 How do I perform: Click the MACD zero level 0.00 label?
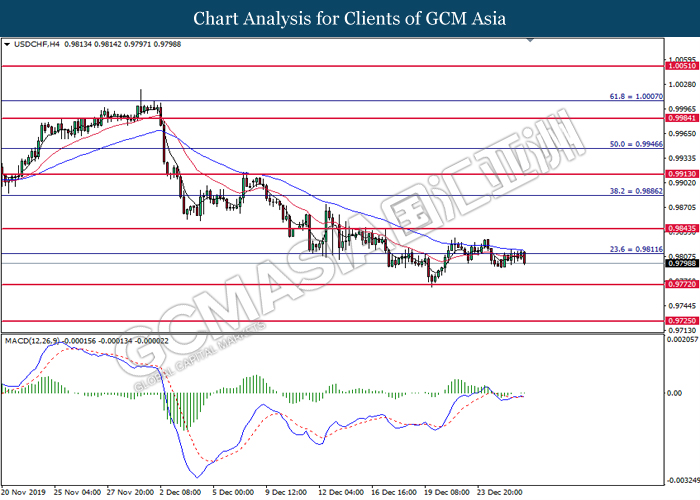[x=674, y=393]
